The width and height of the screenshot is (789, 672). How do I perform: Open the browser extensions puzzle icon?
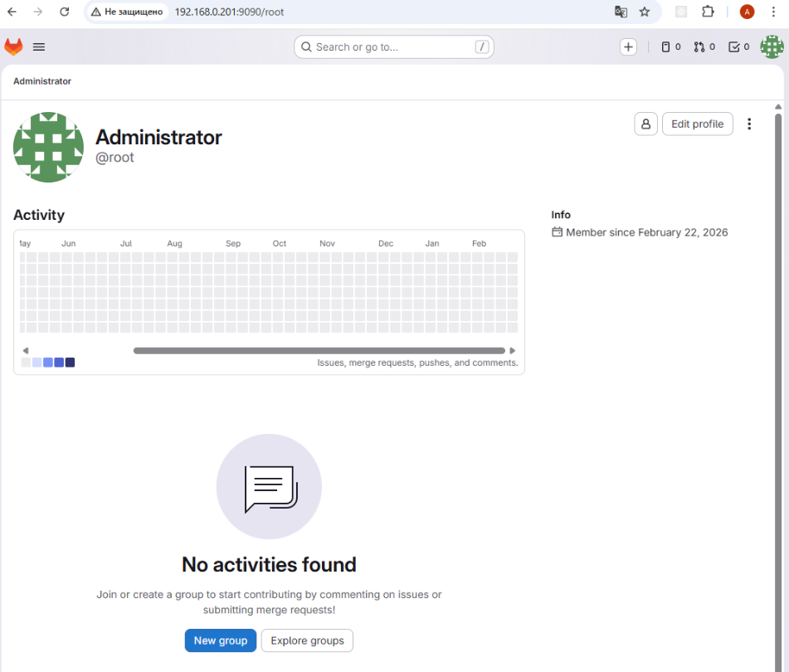pyautogui.click(x=708, y=12)
